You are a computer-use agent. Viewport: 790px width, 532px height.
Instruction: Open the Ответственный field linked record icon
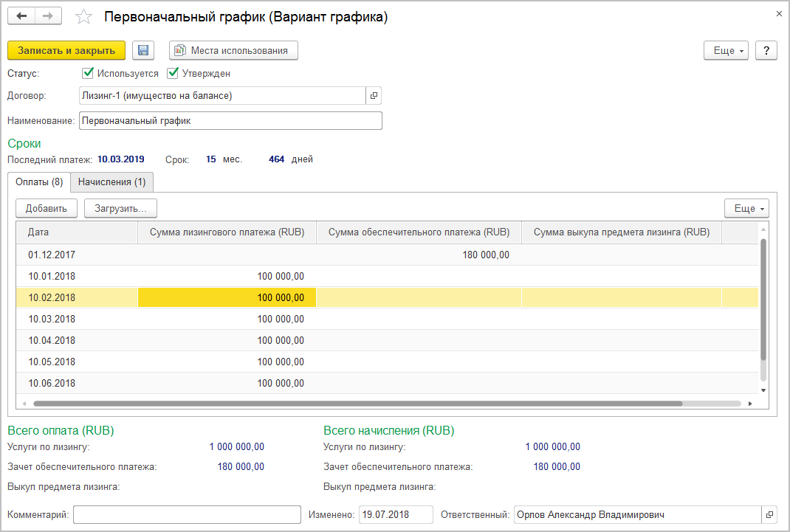[769, 515]
